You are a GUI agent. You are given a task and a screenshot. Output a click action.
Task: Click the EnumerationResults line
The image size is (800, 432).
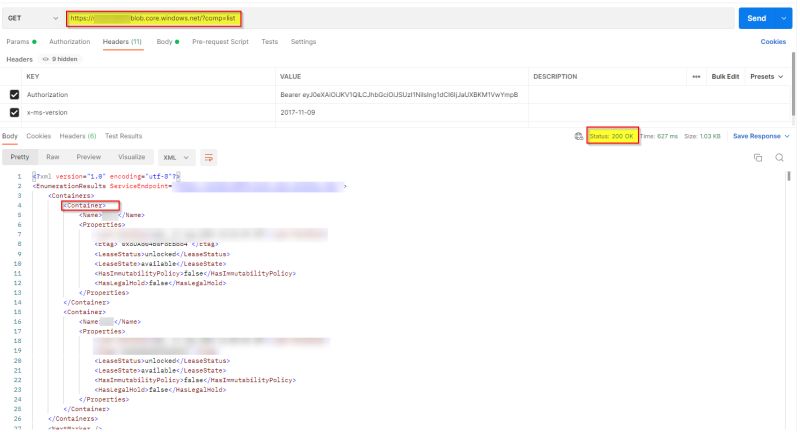189,186
